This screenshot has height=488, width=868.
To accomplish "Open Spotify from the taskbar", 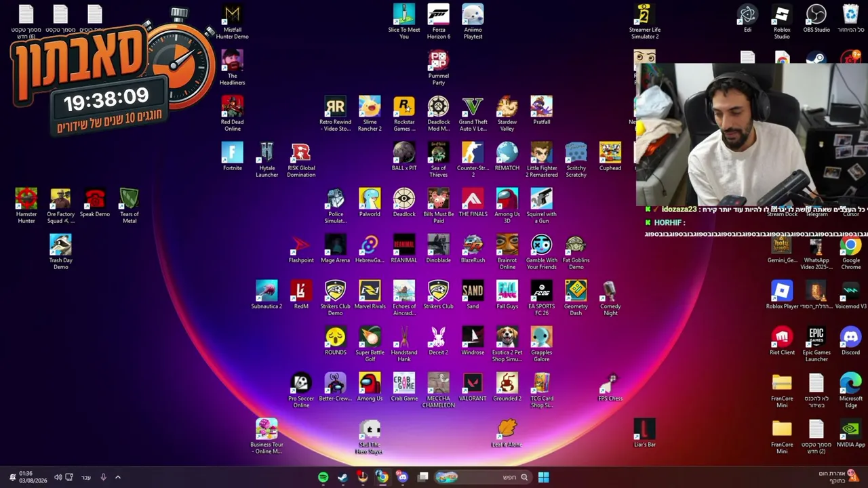I will [323, 477].
